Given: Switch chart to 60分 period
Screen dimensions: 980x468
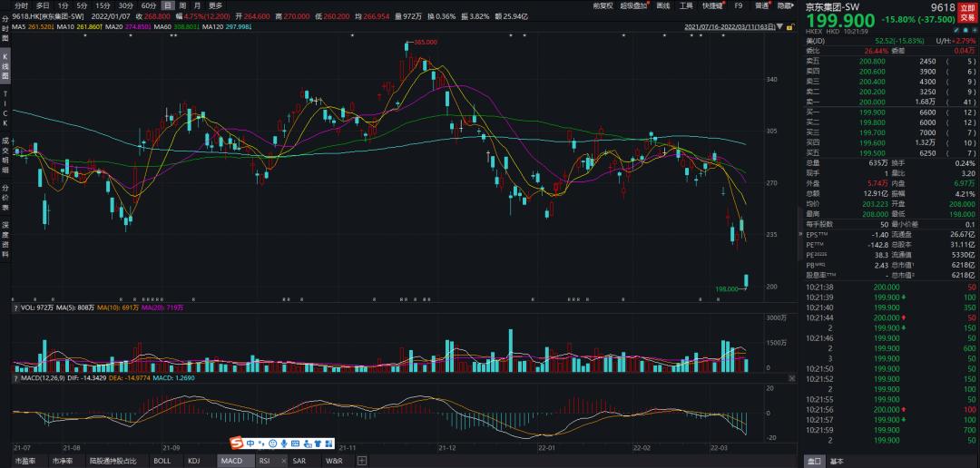Looking at the screenshot, I should [149, 5].
